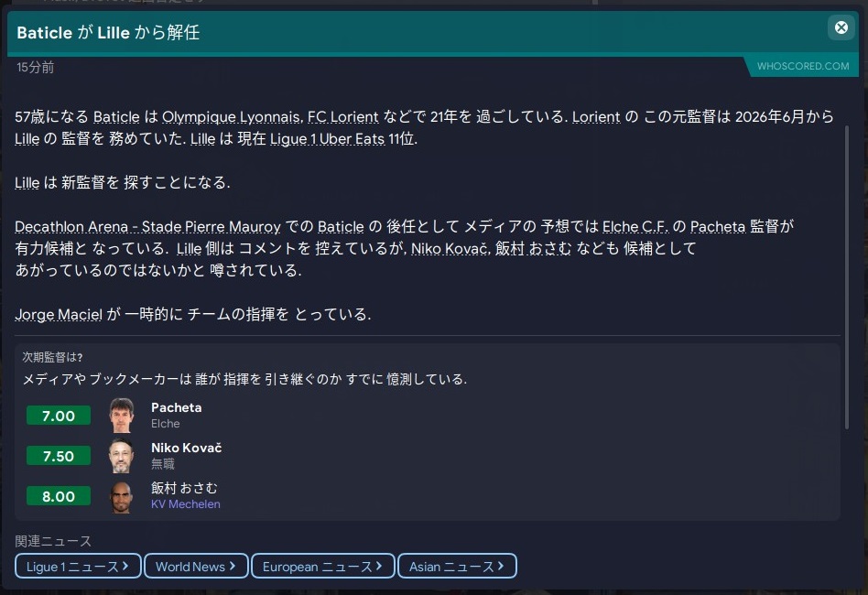Open 飯村 おさむ name in the odds list
868x595 pixels.
point(184,488)
